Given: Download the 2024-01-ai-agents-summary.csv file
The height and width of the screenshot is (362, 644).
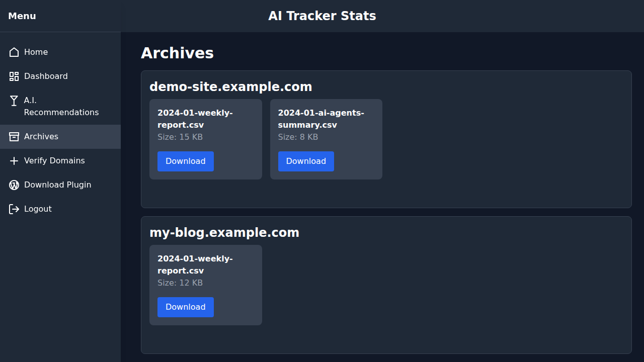Looking at the screenshot, I should point(306,161).
